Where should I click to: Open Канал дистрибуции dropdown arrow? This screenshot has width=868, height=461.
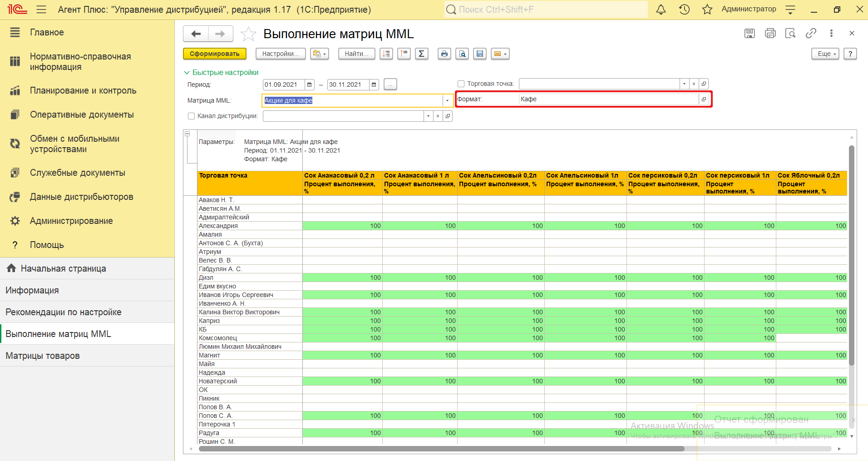[x=428, y=116]
